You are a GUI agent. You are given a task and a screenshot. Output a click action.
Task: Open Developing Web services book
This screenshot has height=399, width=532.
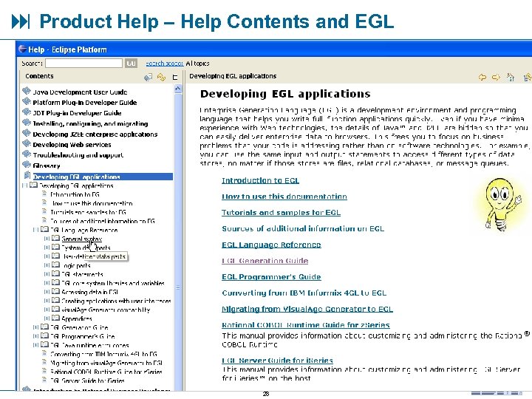click(x=72, y=145)
